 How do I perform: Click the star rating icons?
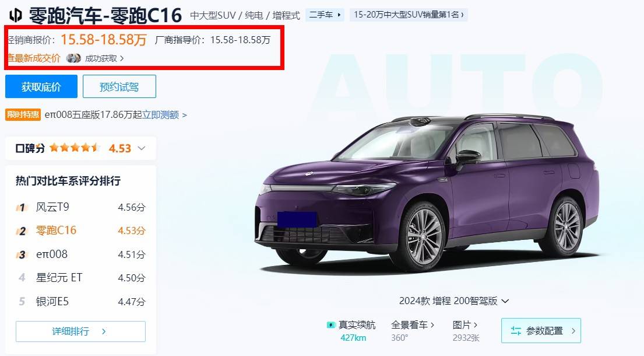click(x=75, y=148)
